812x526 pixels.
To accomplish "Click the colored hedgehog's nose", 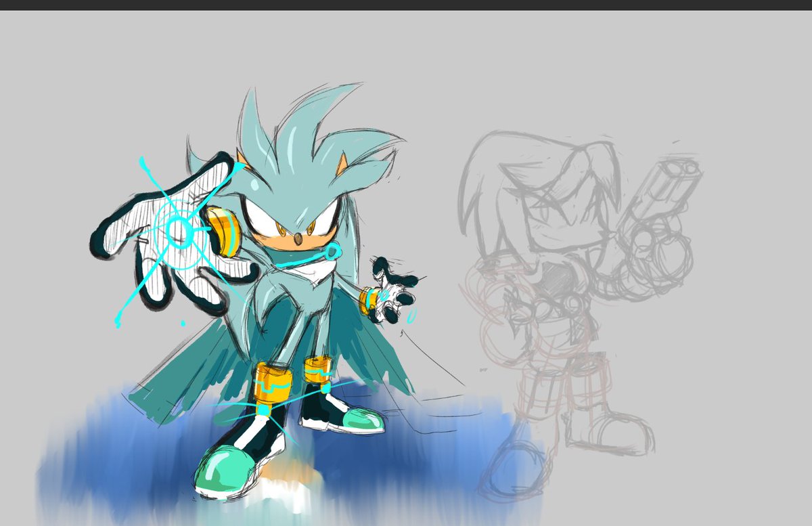I will pyautogui.click(x=298, y=240).
